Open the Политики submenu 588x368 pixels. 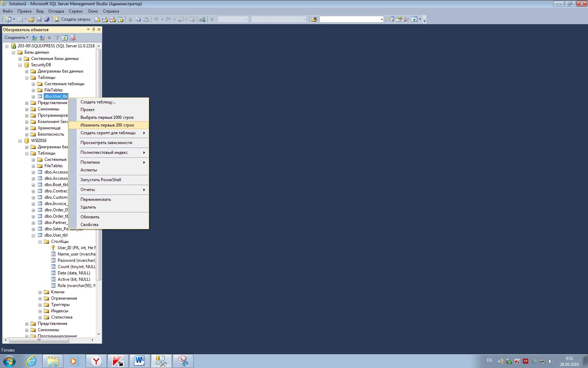[x=108, y=162]
